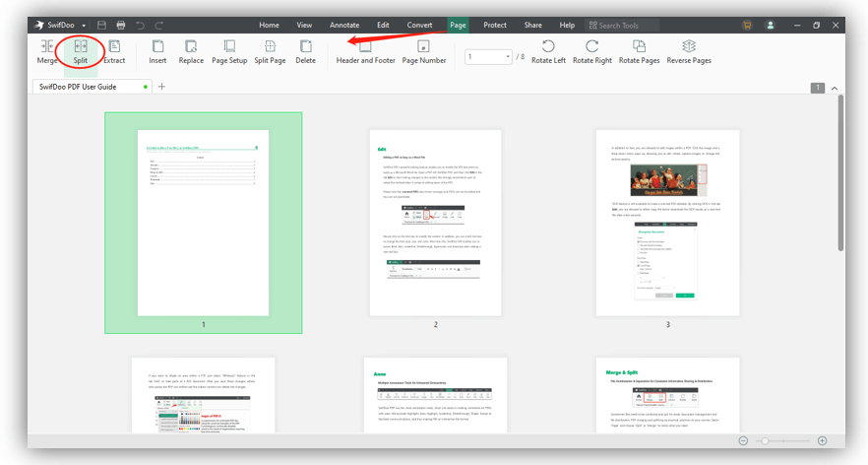
Task: Expand the page number dropdown
Action: click(x=509, y=57)
